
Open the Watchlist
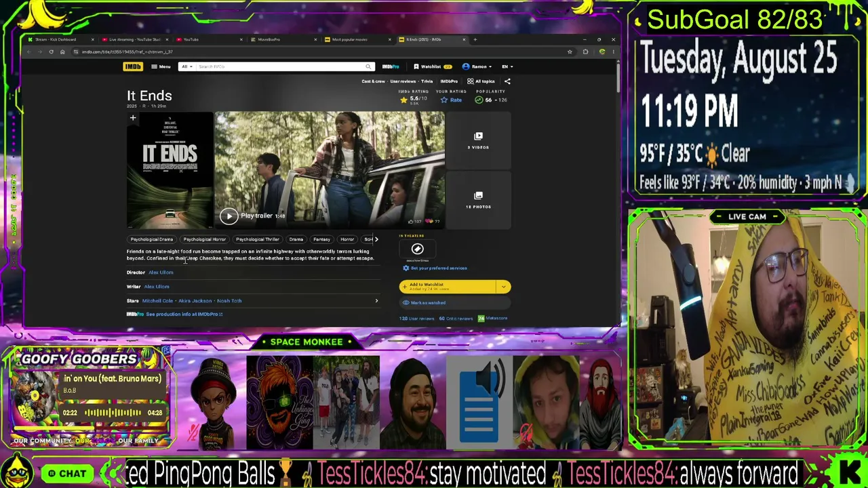pyautogui.click(x=433, y=66)
